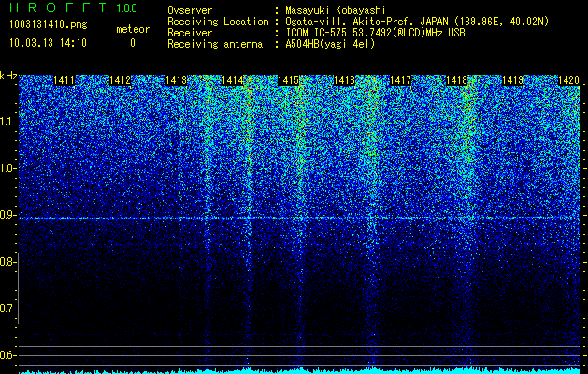This screenshot has width=588, height=374.
Task: Click the 1414 time marker
Action: [x=233, y=80]
